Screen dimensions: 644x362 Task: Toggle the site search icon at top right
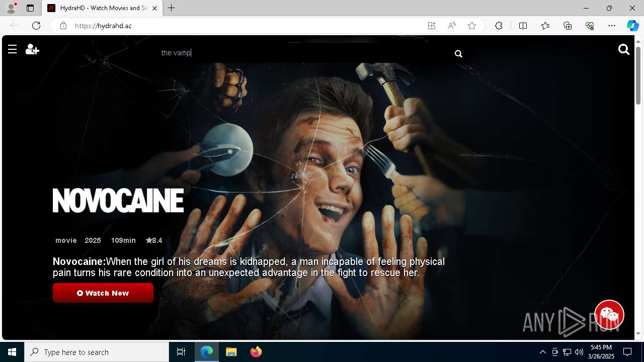point(624,49)
